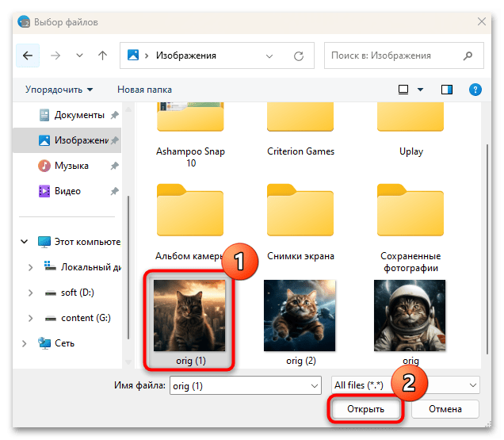Image resolution: width=504 pixels, height=440 pixels.
Task: Select the Альбом камеры folder
Action: tap(190, 222)
